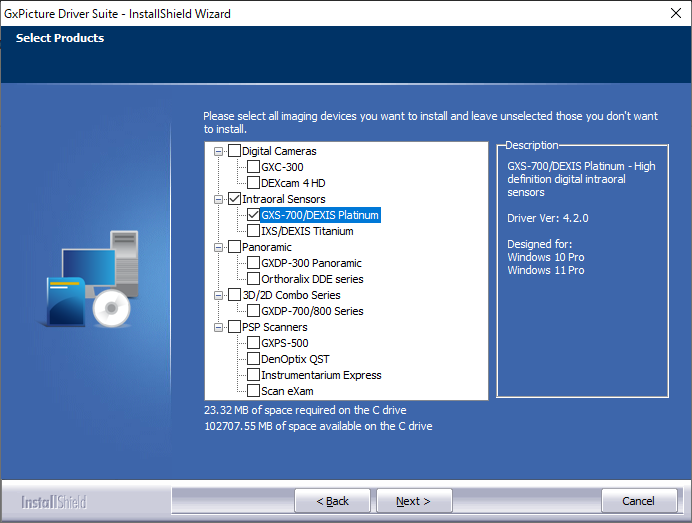This screenshot has height=523, width=692.
Task: Check the GXC-300 camera checkbox
Action: [x=253, y=167]
